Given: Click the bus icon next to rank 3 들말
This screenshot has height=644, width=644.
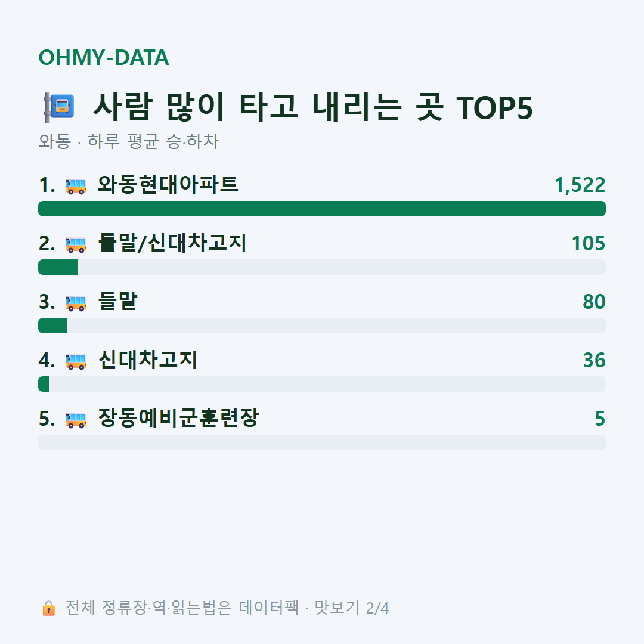Looking at the screenshot, I should point(76,303).
